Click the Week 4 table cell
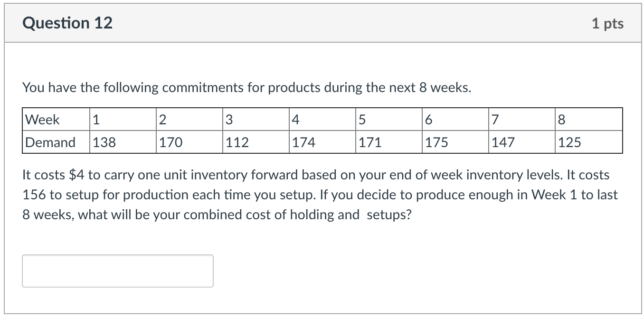This screenshot has width=644, height=317. coord(322,120)
